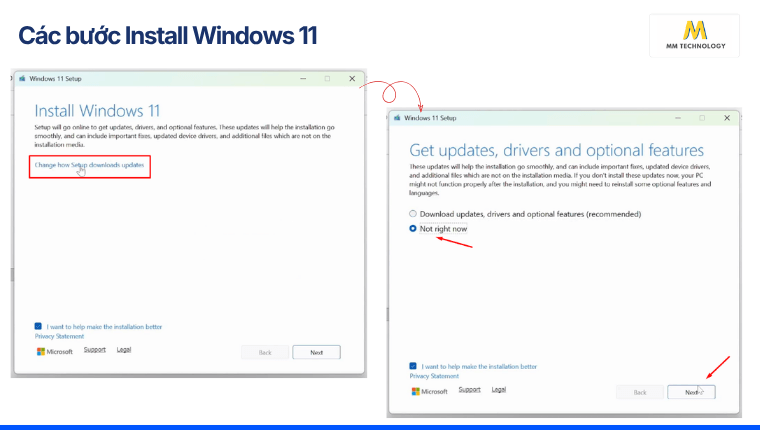Click Microsoft logo in Get updates window

pyautogui.click(x=429, y=391)
